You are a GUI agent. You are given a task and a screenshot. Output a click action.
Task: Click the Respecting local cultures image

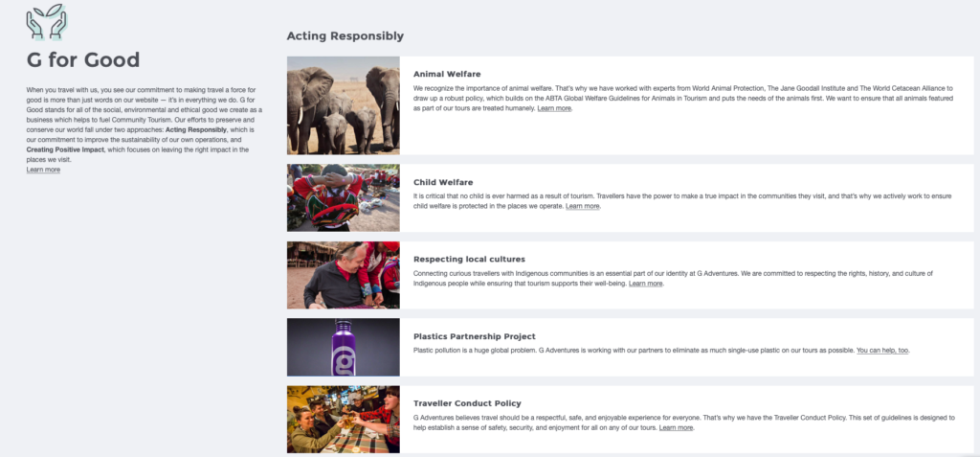(343, 275)
